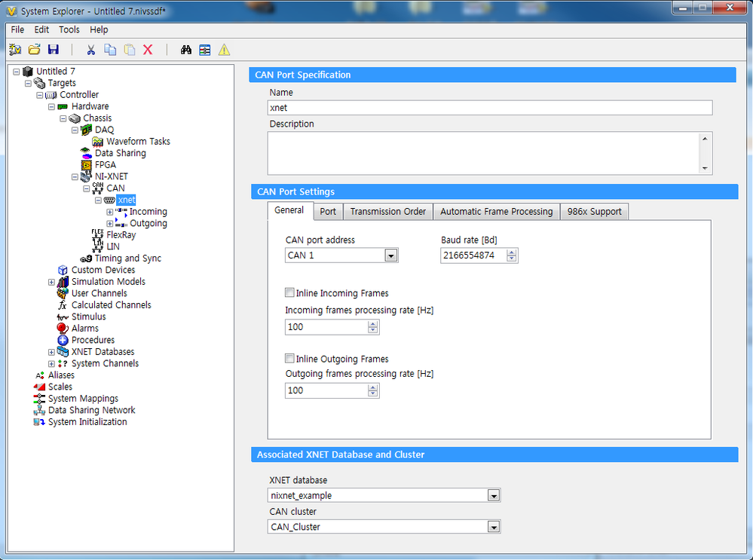Click the toolbar icon left of the warning triangle
Screen dimensions: 753x560
pos(205,50)
